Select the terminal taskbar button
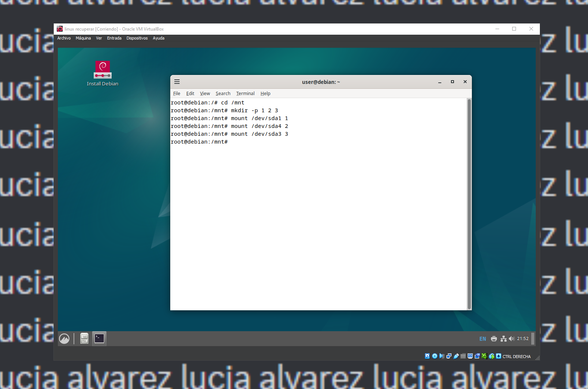Screen dimensions: 588x389 (99, 338)
